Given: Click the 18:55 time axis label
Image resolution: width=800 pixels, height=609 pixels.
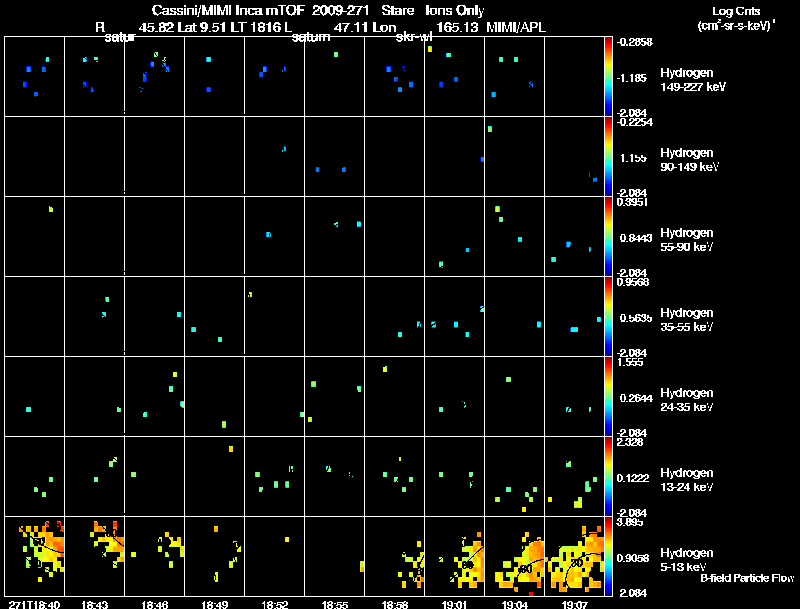Looking at the screenshot, I should tap(335, 605).
